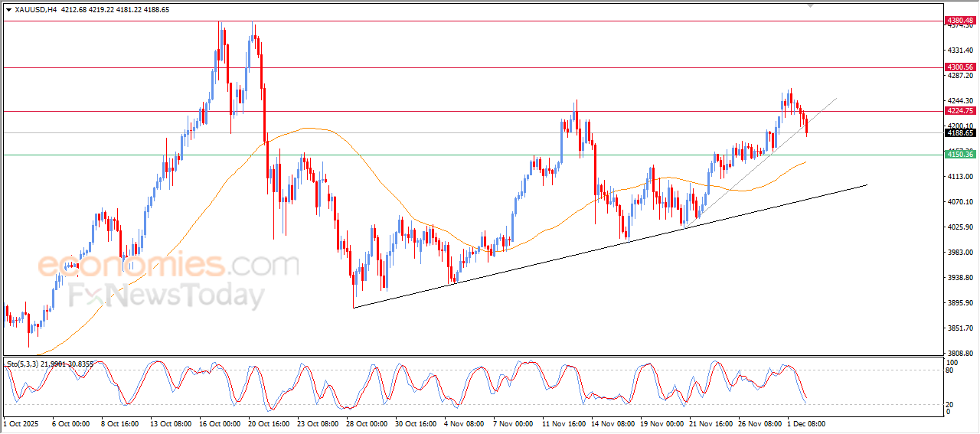Click the 80 level on stochastic scale
The height and width of the screenshot is (434, 980).
tap(951, 371)
